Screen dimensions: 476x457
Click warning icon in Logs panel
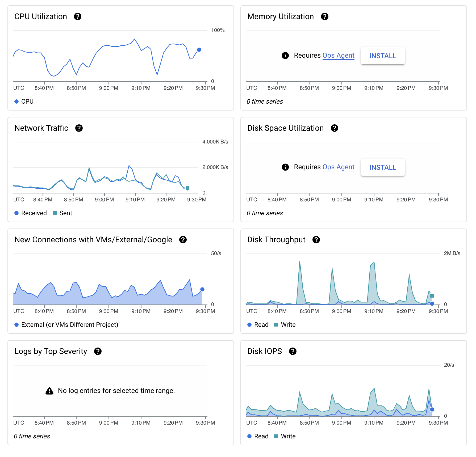(x=49, y=391)
